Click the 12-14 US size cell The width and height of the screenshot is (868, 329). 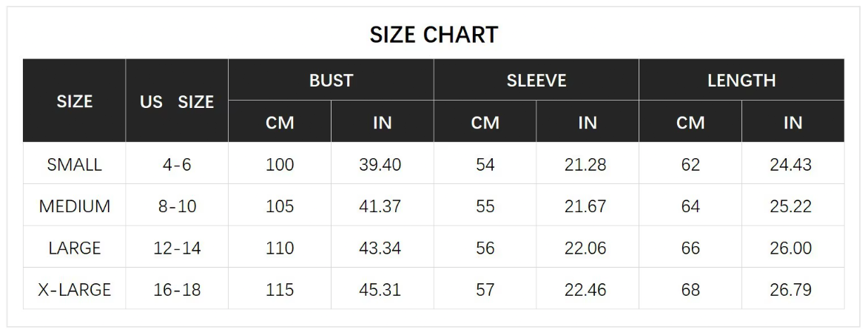coord(177,248)
